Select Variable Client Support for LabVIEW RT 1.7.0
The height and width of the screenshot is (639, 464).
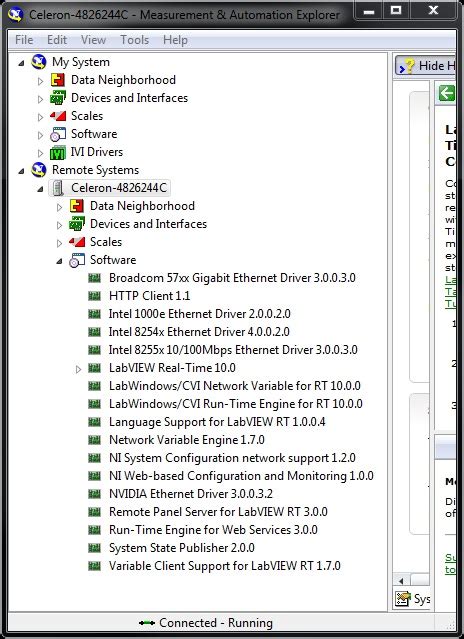coord(224,566)
